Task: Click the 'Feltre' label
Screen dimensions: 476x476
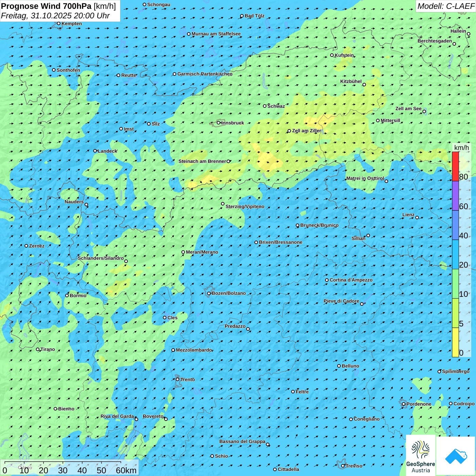Action: [x=302, y=392]
